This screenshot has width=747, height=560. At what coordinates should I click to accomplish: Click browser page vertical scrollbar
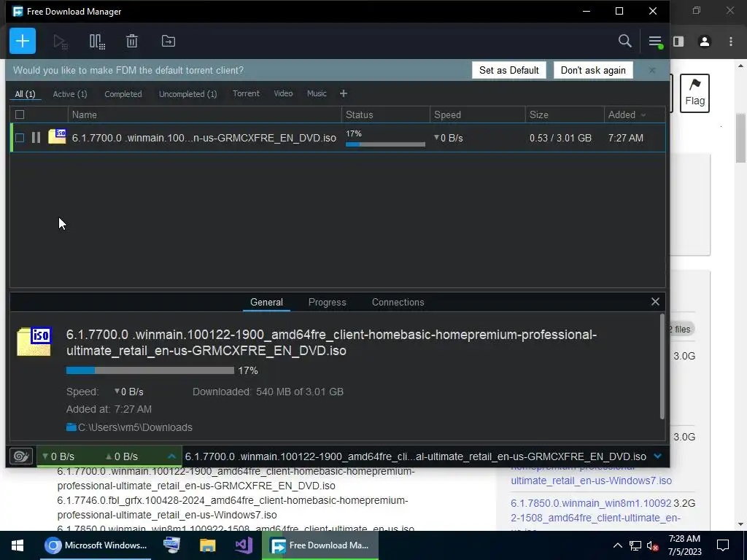coord(740,138)
